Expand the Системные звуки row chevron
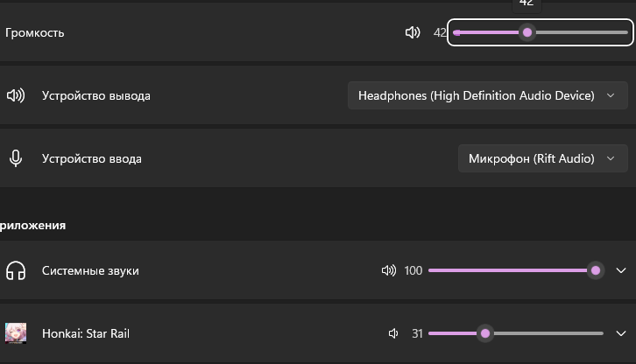 point(621,270)
